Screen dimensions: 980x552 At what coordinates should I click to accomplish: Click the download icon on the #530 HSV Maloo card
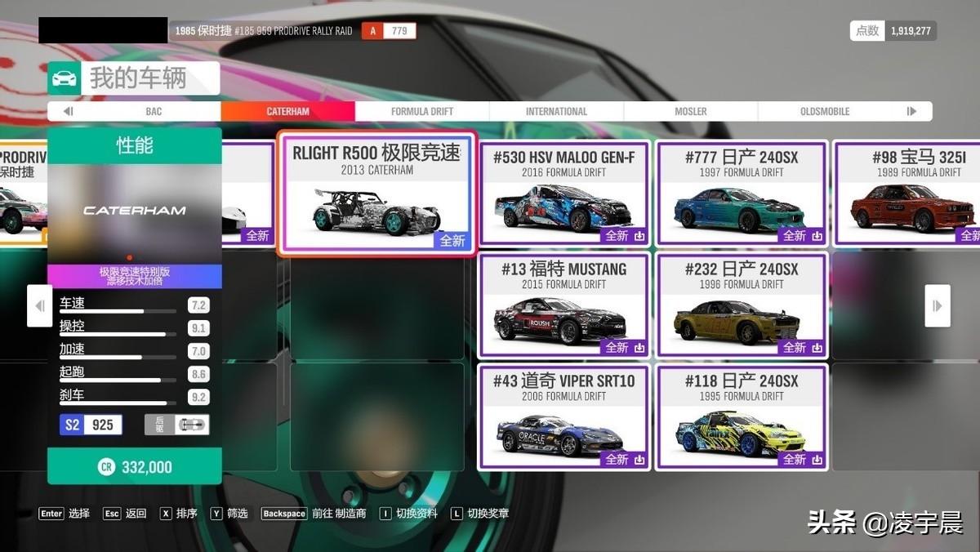pyautogui.click(x=639, y=236)
